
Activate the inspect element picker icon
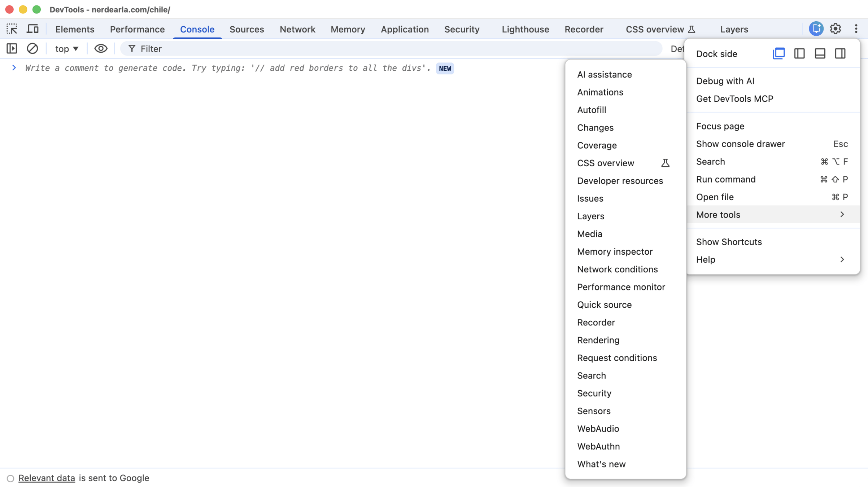click(12, 29)
